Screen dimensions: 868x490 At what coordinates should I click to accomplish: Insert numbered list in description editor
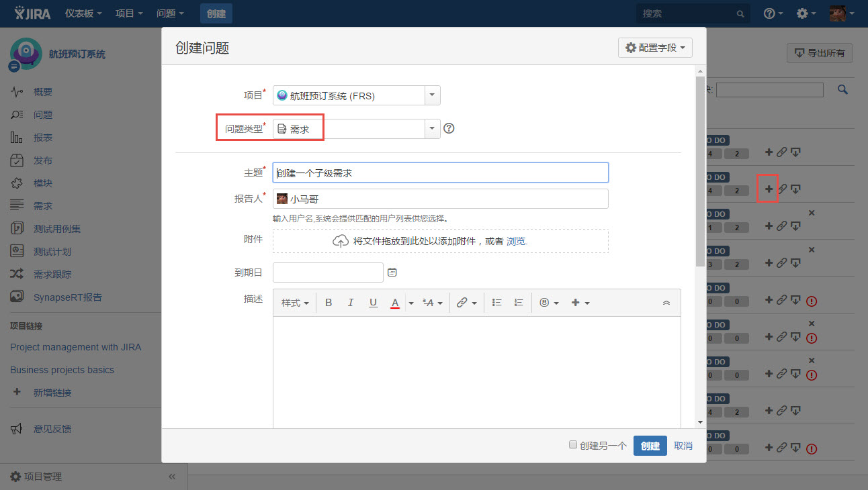pos(519,303)
